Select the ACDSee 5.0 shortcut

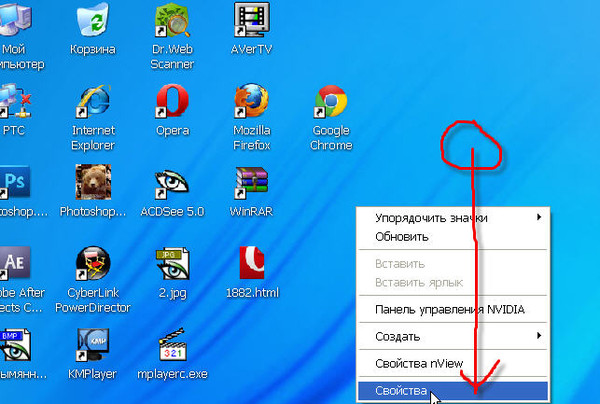point(172,184)
